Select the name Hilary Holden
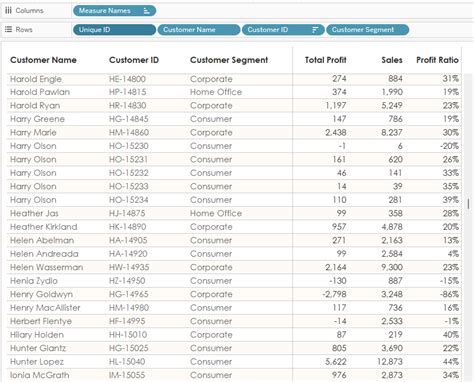The image size is (474, 382). [x=37, y=335]
